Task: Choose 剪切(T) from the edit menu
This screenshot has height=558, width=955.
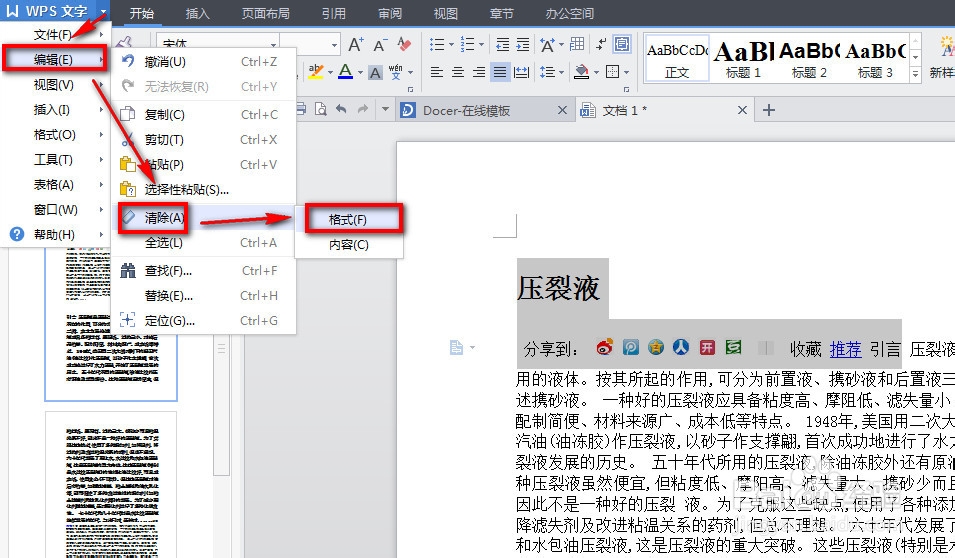Action: (203, 140)
